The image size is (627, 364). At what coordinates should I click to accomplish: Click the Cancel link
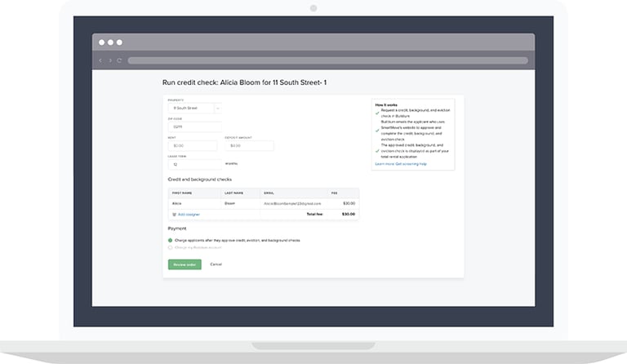(216, 264)
